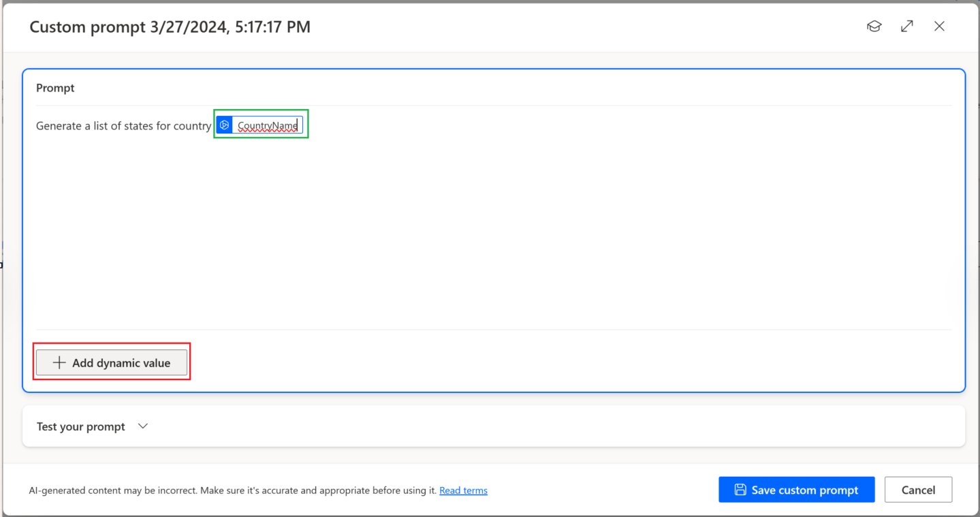This screenshot has width=980, height=517.
Task: Open the chevron beside Test your prompt
Action: pos(142,426)
